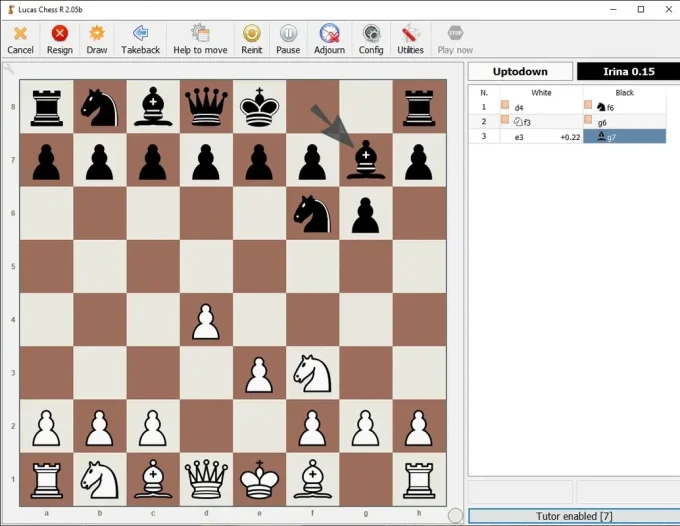Viewport: 680px width, 526px height.
Task: Click the highlighted g7 move in the list
Action: click(x=624, y=137)
